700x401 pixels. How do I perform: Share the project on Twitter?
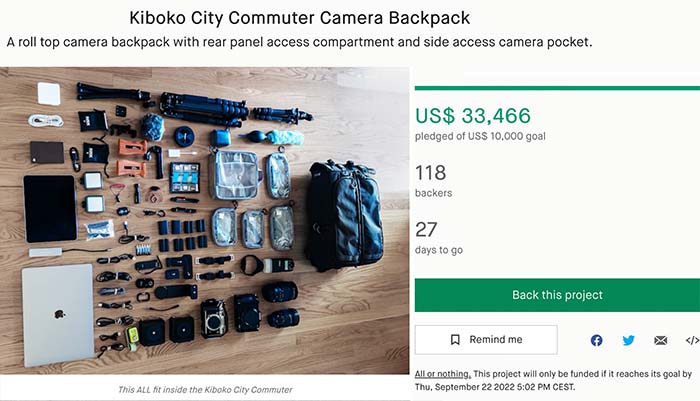click(x=628, y=340)
